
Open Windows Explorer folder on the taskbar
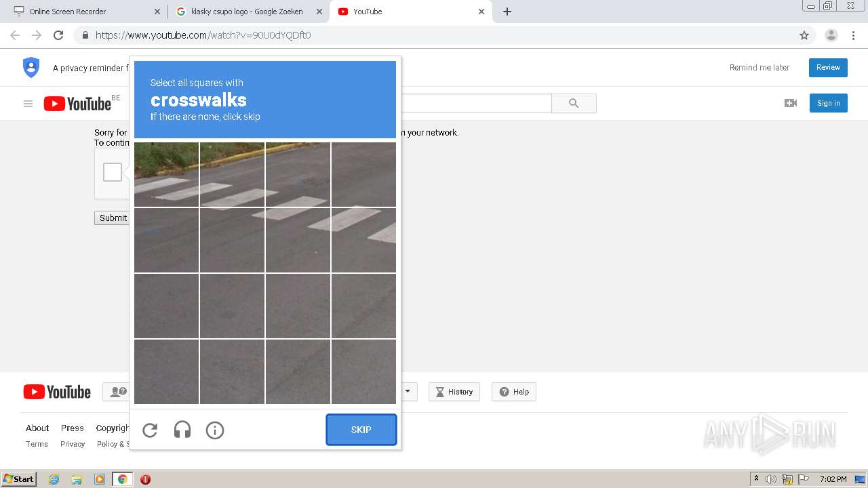coord(77,479)
